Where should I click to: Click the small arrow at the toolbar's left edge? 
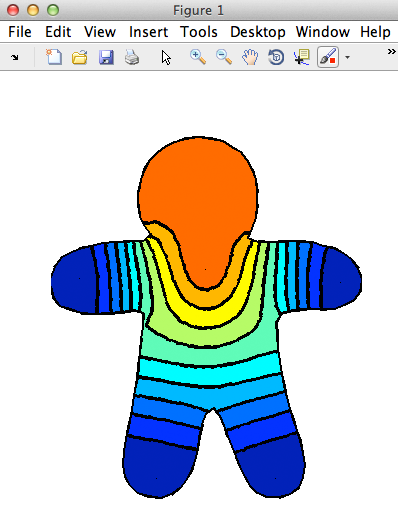[x=14, y=58]
